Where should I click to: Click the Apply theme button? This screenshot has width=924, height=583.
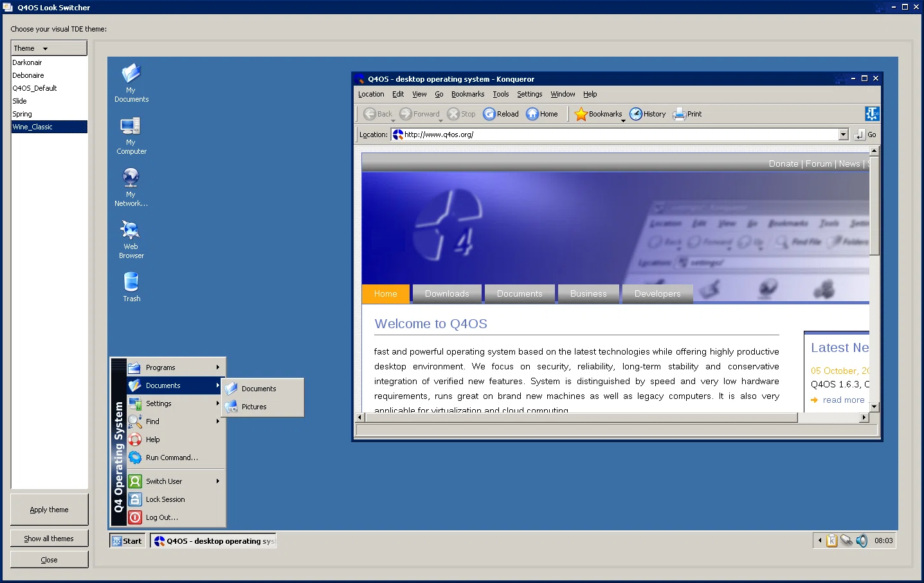49,510
